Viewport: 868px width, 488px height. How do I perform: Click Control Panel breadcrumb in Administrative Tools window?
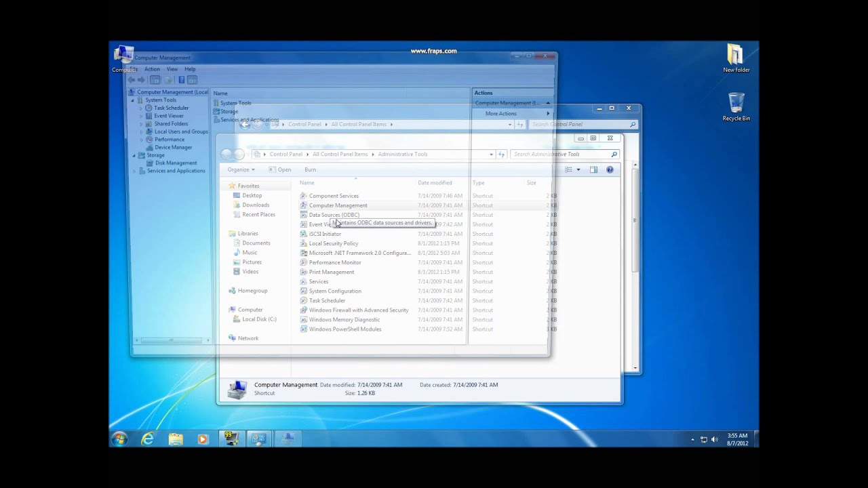coord(285,154)
